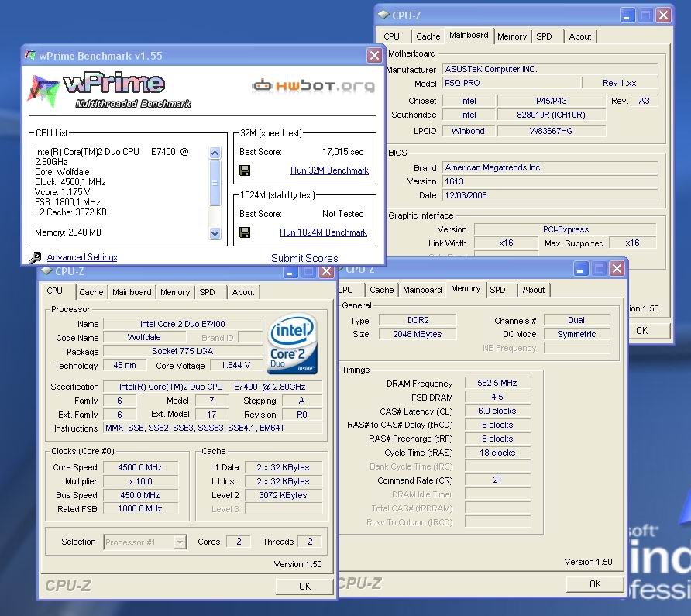Viewport: 691px width, 616px height.
Task: Click the memory Type field DDR2
Action: tap(418, 320)
